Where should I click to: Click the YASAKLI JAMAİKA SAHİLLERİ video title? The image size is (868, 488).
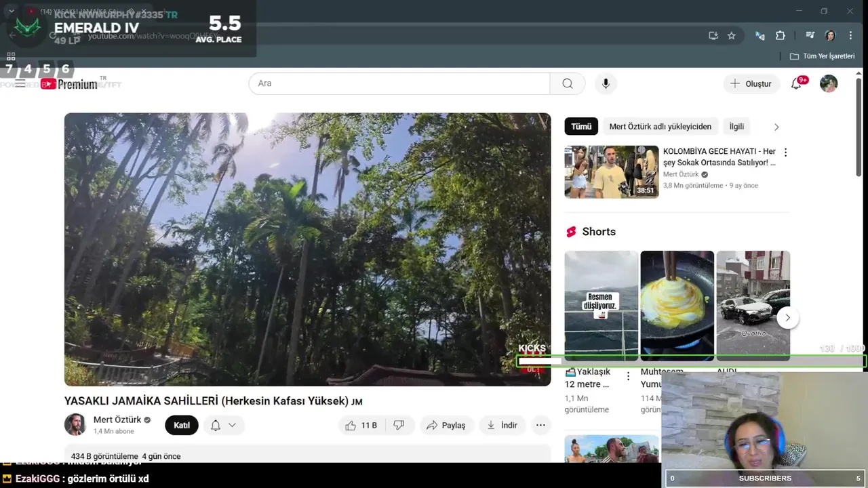(214, 401)
